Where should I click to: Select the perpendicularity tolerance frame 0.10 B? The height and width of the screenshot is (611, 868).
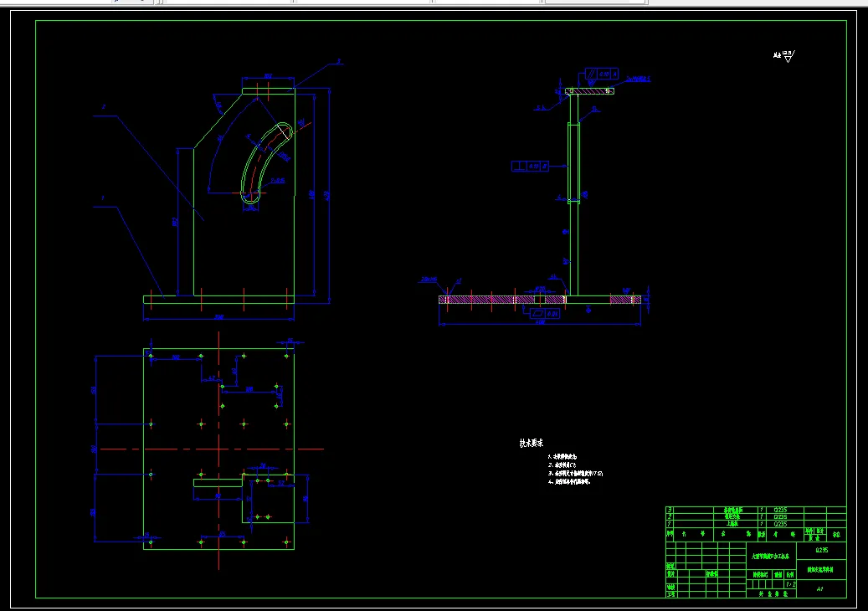click(x=531, y=166)
